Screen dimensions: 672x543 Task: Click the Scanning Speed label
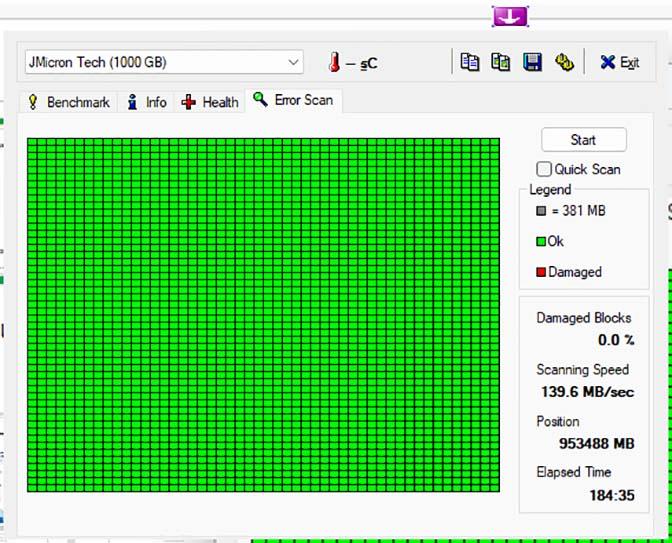point(582,370)
